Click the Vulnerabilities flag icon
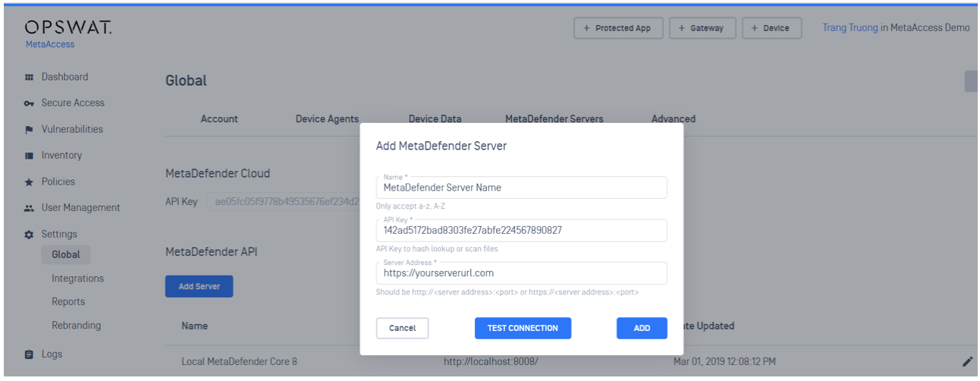The image size is (980, 381). tap(29, 130)
